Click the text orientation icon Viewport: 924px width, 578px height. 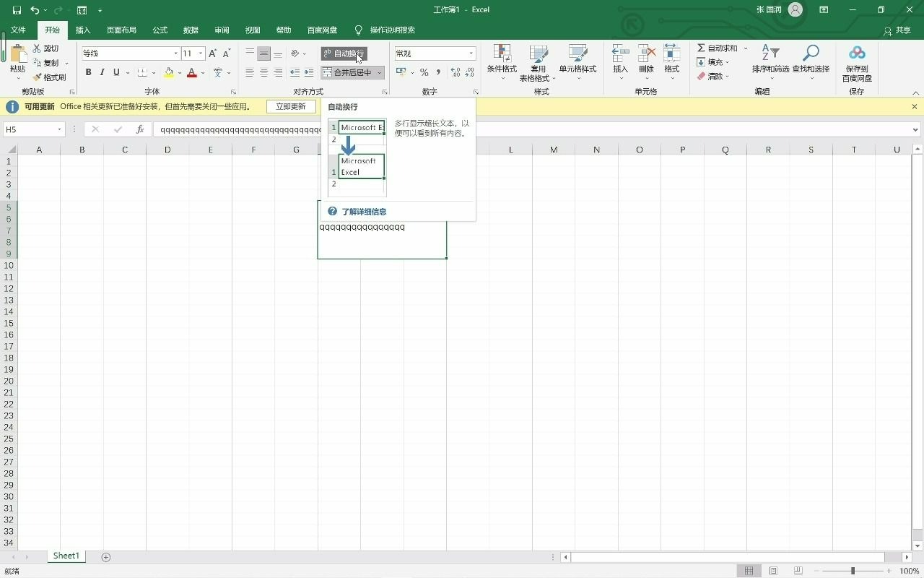(295, 53)
